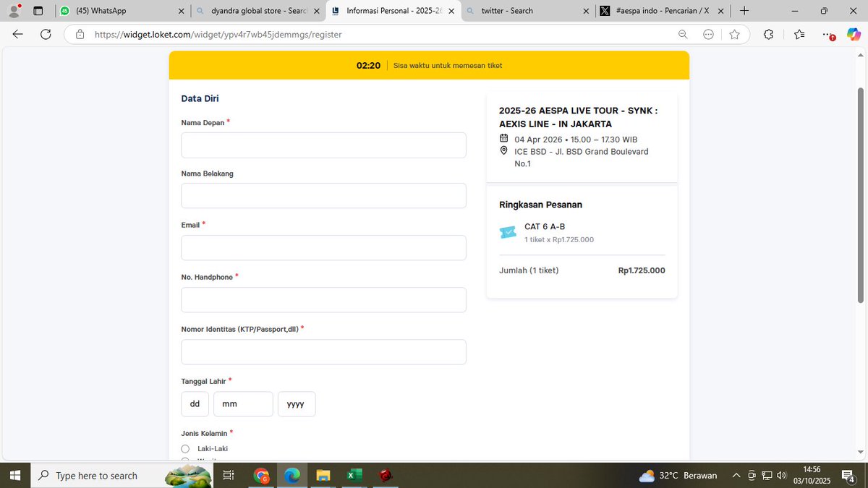This screenshot has width=868, height=488.
Task: Open the read aloud/immersive icon in address bar
Action: click(x=709, y=34)
